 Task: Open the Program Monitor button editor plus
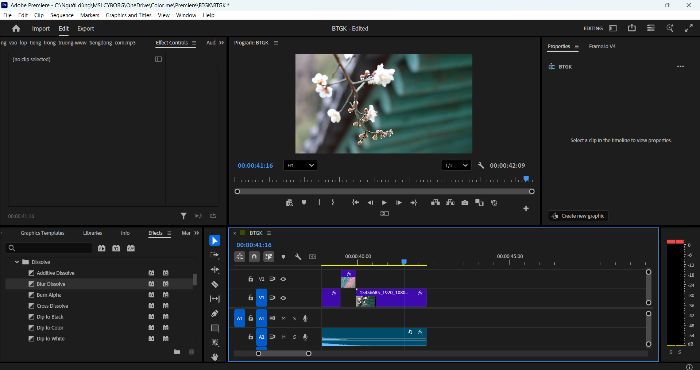(526, 208)
